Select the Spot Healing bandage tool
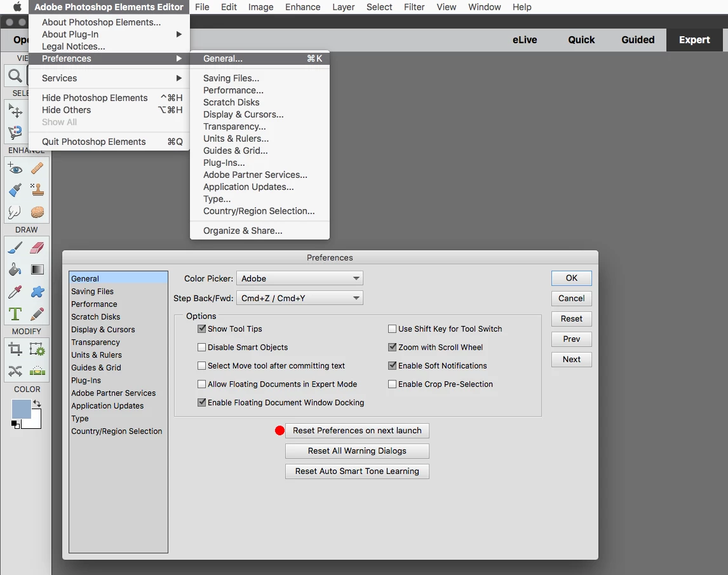This screenshot has width=728, height=575. pyautogui.click(x=37, y=168)
